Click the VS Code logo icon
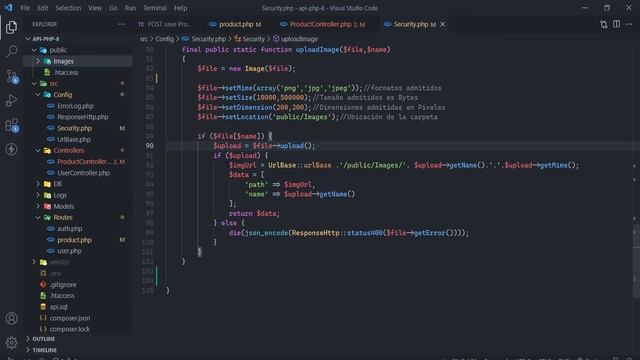 point(8,8)
